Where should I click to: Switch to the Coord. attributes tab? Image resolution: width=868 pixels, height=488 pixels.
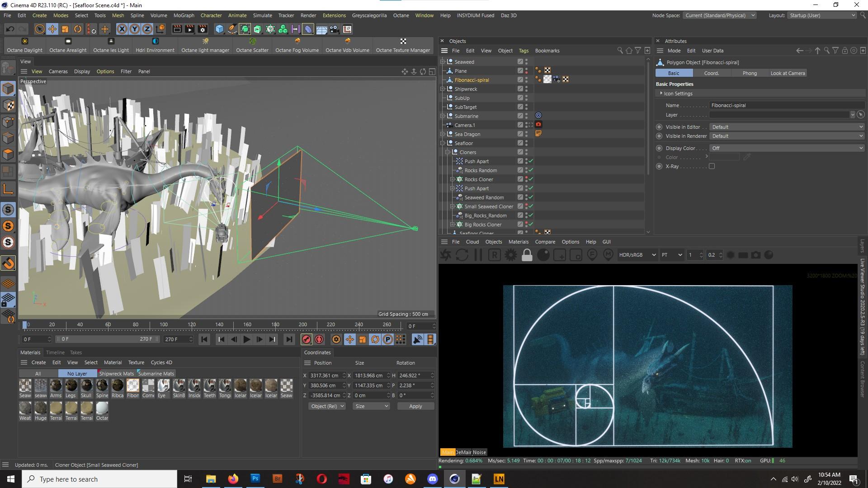coord(711,73)
